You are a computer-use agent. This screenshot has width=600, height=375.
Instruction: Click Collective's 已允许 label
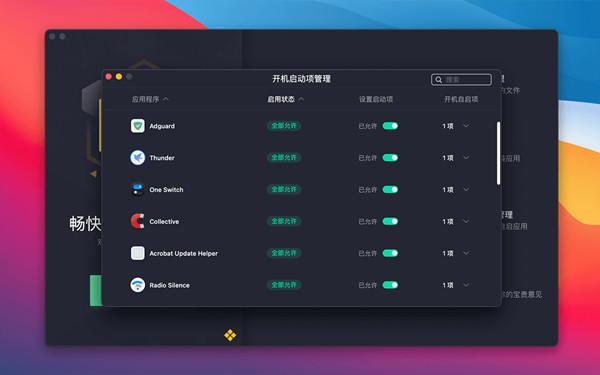pos(368,222)
